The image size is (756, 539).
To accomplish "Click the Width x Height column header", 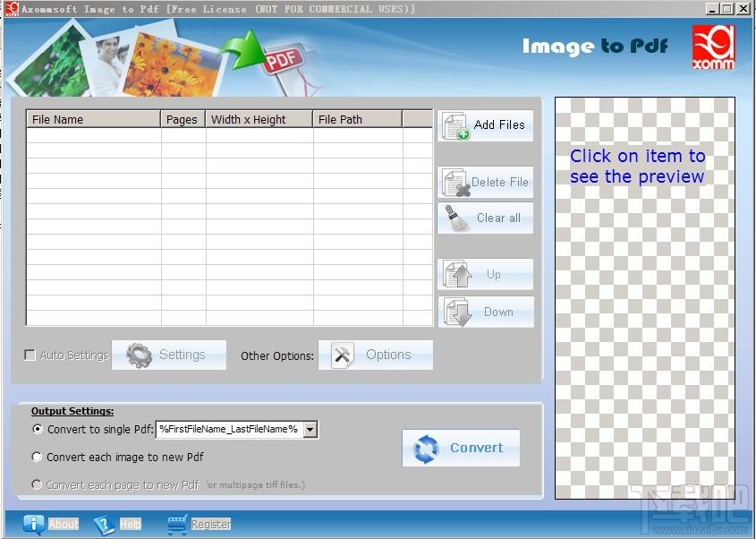I will [x=259, y=119].
